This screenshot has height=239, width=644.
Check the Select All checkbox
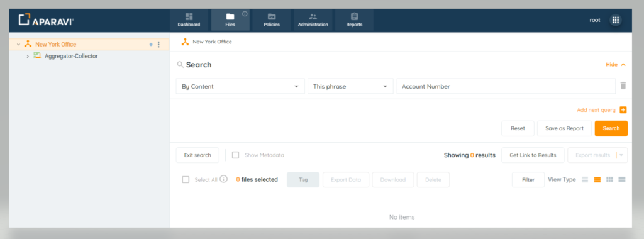click(186, 179)
